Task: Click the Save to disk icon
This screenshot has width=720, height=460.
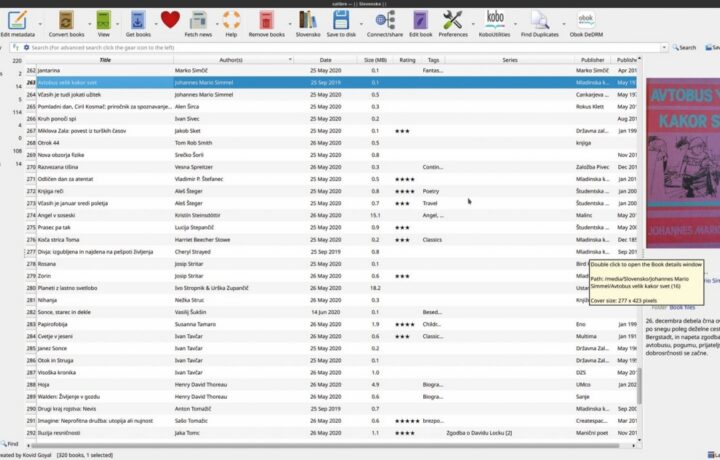Action: 341,21
